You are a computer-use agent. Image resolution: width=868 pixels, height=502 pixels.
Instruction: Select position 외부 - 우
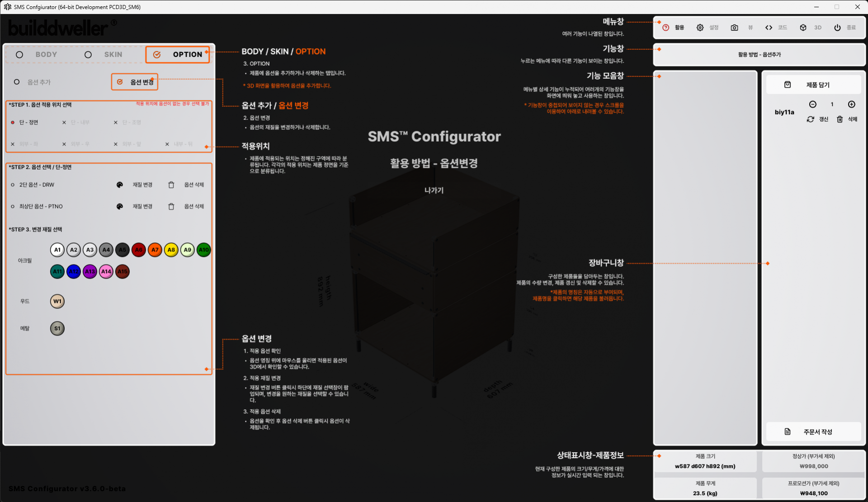[76, 144]
